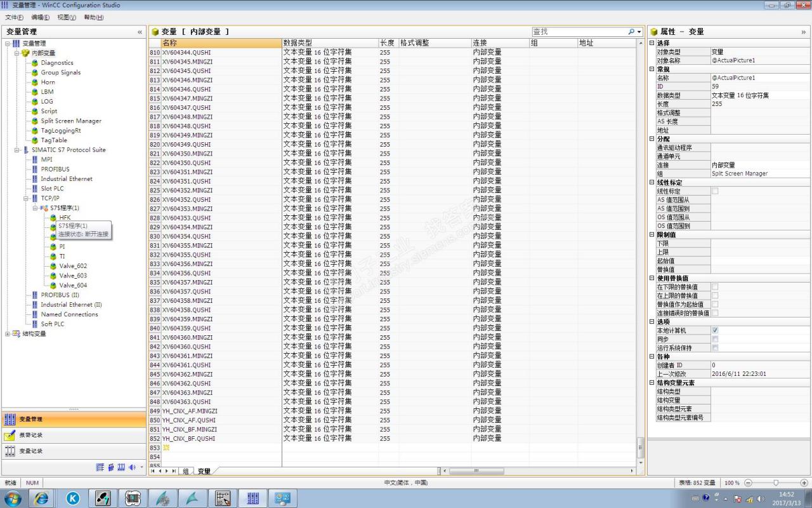The width and height of the screenshot is (812, 508).
Task: Open Internet Explorer from the taskbar
Action: [42, 498]
